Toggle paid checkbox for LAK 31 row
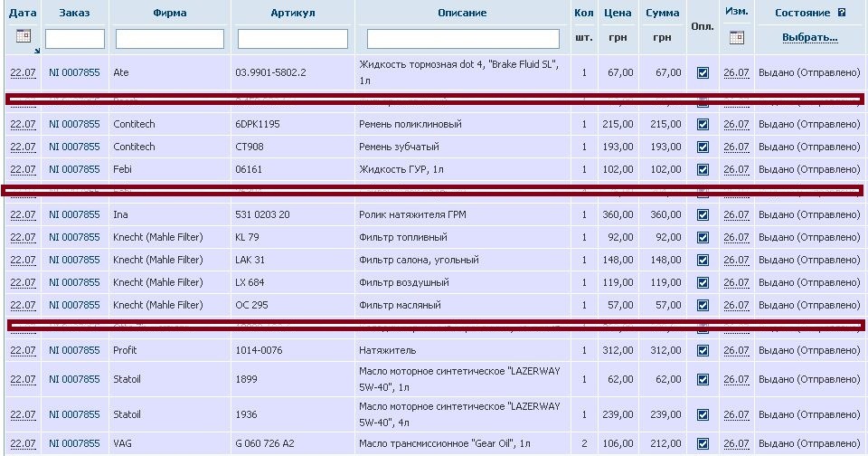 click(703, 261)
